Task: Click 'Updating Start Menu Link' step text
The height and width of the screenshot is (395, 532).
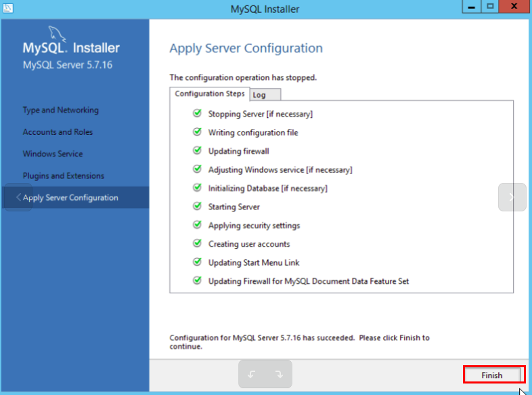Action: pos(254,263)
